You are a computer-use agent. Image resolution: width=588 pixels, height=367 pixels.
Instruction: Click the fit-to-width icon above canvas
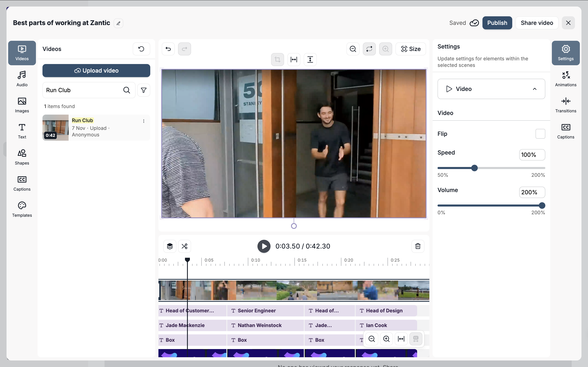pyautogui.click(x=294, y=60)
